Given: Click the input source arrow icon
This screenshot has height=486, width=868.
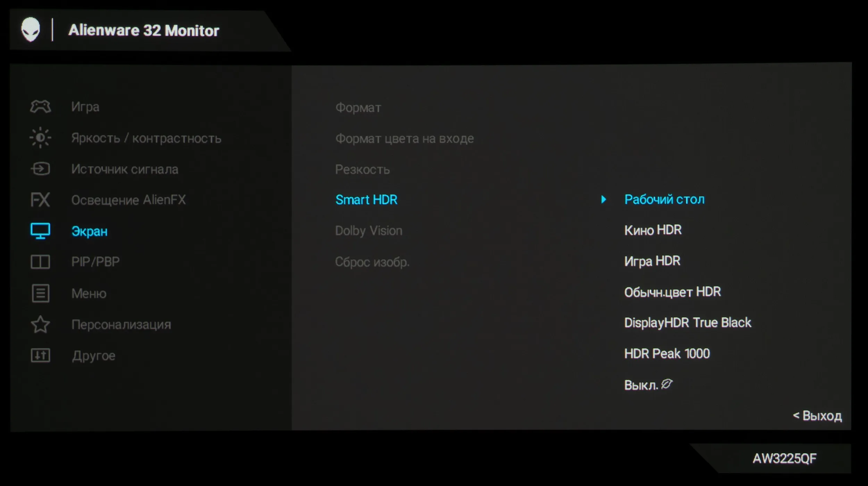Looking at the screenshot, I should [x=40, y=169].
